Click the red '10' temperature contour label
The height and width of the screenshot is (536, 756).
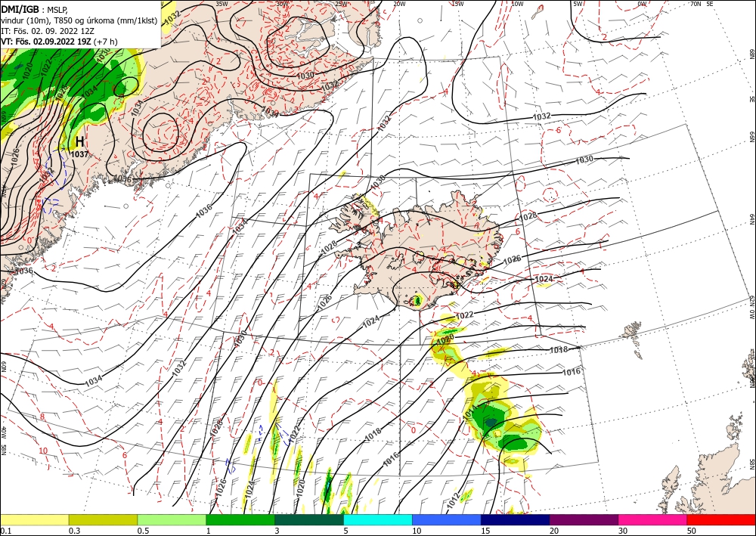43,451
